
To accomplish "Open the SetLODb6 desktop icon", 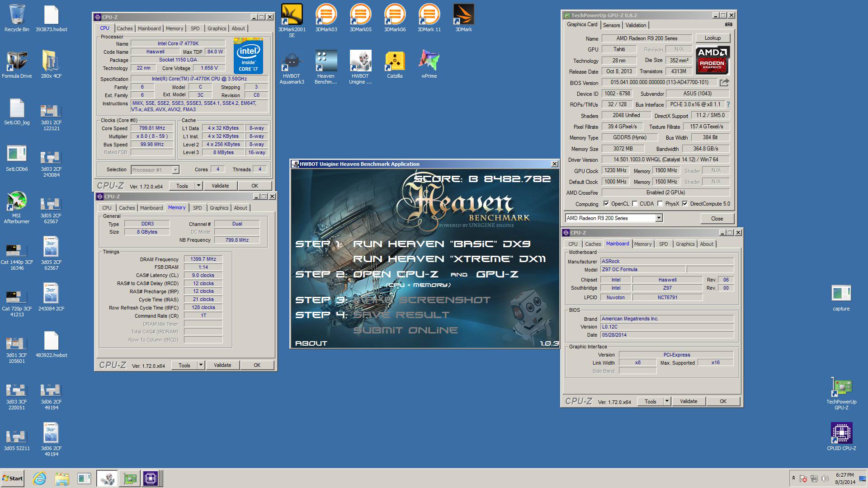I will [x=17, y=158].
